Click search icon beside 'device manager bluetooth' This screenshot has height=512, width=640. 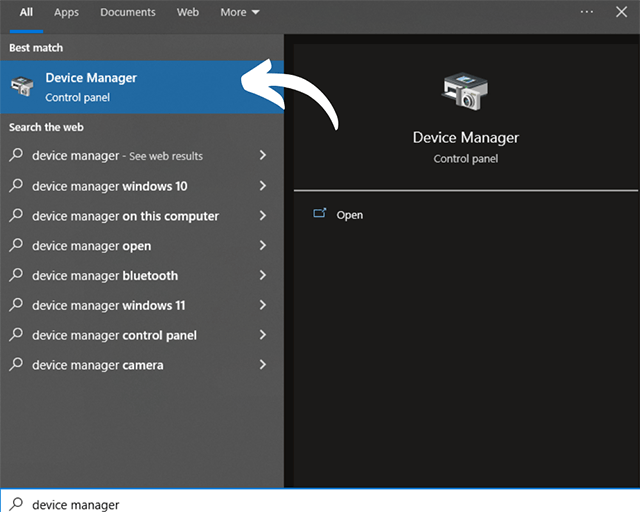point(16,275)
